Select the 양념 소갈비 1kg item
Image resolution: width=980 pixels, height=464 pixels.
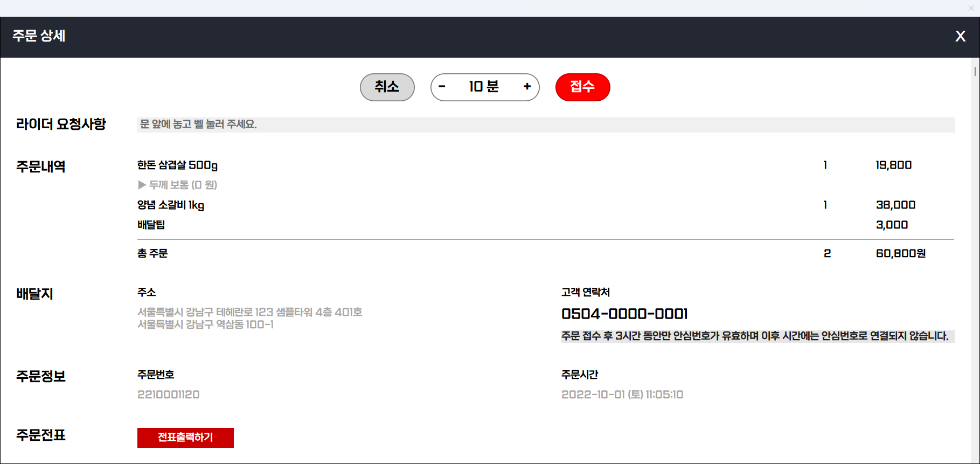click(x=171, y=205)
